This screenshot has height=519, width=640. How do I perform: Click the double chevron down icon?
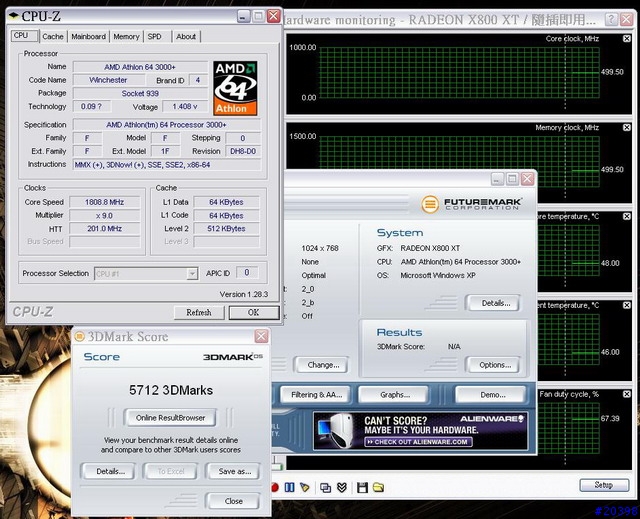(x=342, y=487)
